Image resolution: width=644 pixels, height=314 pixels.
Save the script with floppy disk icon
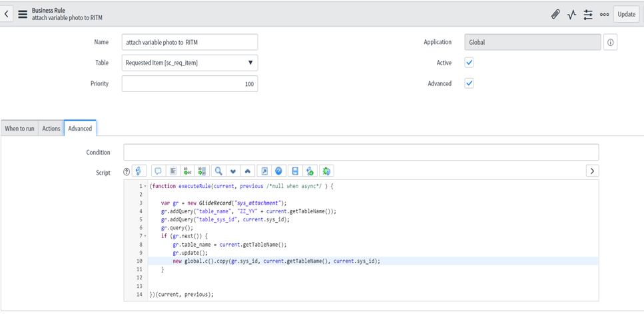pyautogui.click(x=295, y=171)
